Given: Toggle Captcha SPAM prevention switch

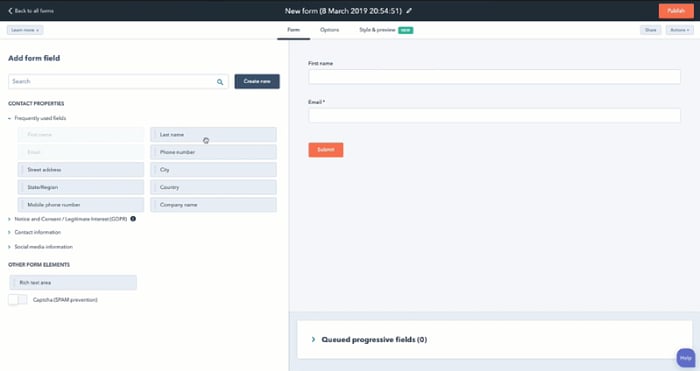Looking at the screenshot, I should (18, 300).
